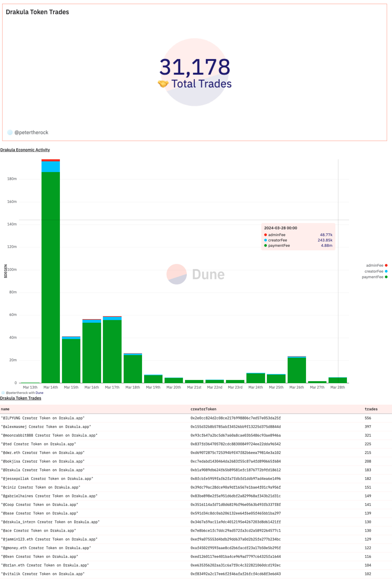The width and height of the screenshot is (392, 579).
Task: Click the 'Mar 21st' x-axis label
Action: 194,387
